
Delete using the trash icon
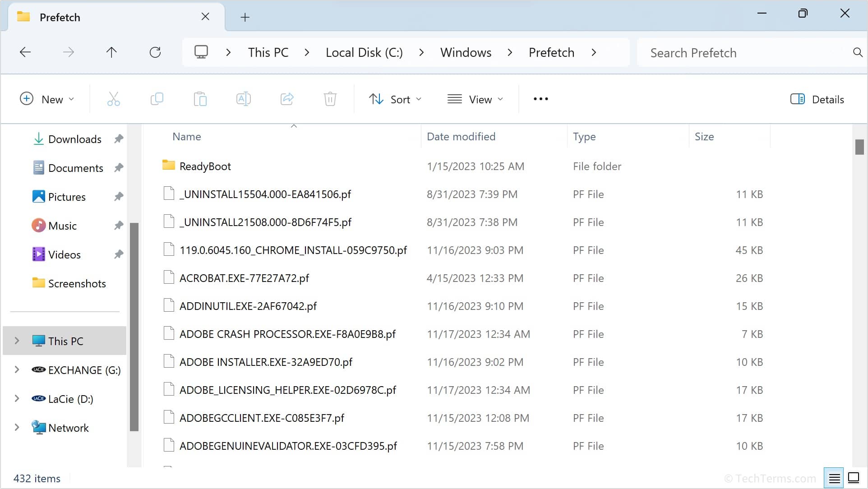coord(330,99)
